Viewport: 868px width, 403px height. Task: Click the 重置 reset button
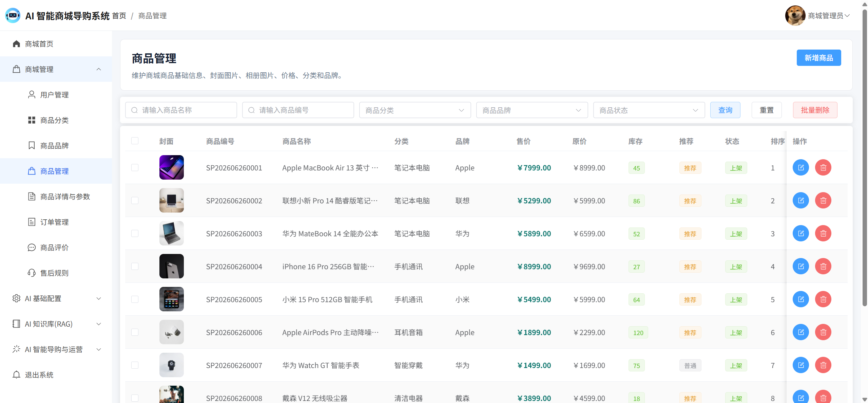point(767,110)
